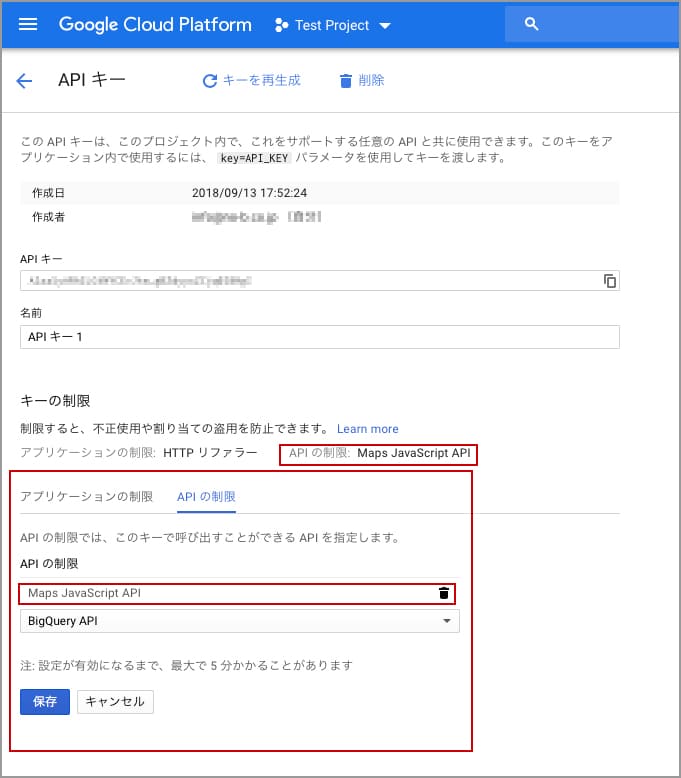Image resolution: width=681 pixels, height=778 pixels.
Task: Focus the name field API キー 1
Action: tap(319, 337)
